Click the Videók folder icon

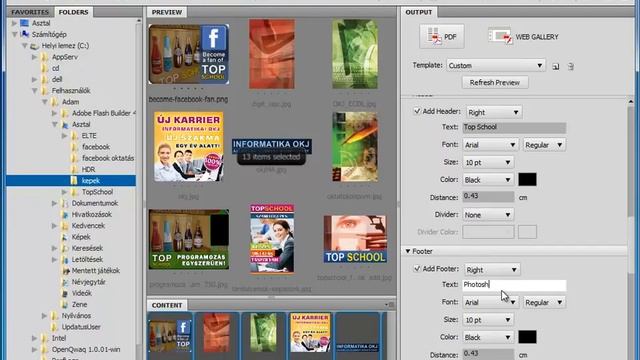click(64, 293)
